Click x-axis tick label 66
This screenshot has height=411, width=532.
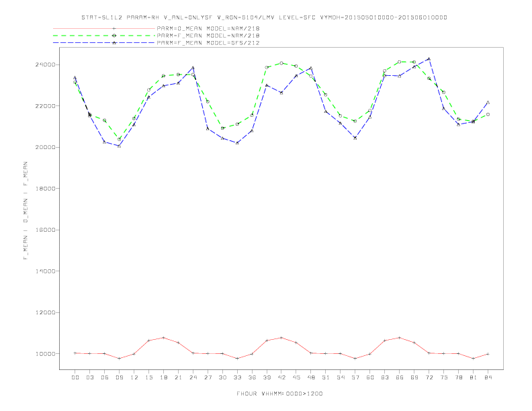click(400, 377)
